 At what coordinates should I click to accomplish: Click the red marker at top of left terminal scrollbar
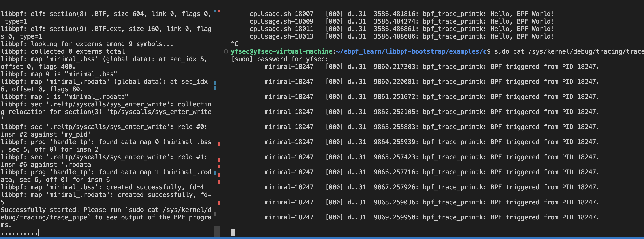219,11
